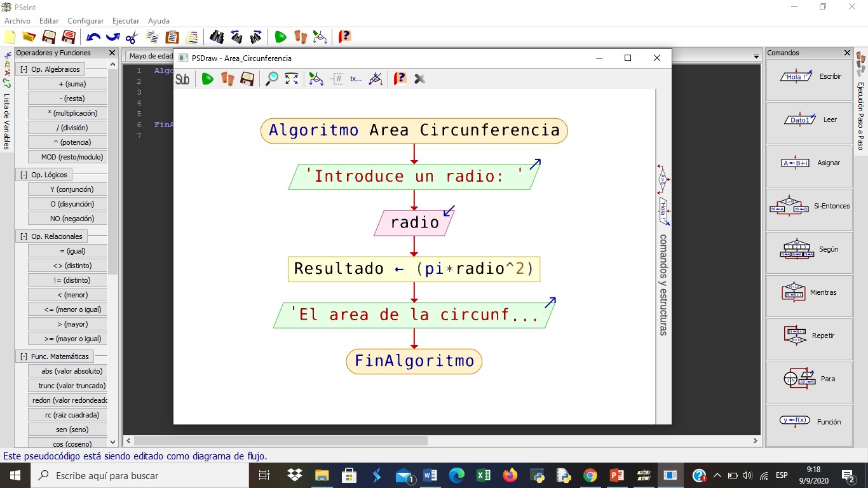Insert a Mientras loop from the Comandos panel
Viewport: 868px width, 488px height.
809,292
